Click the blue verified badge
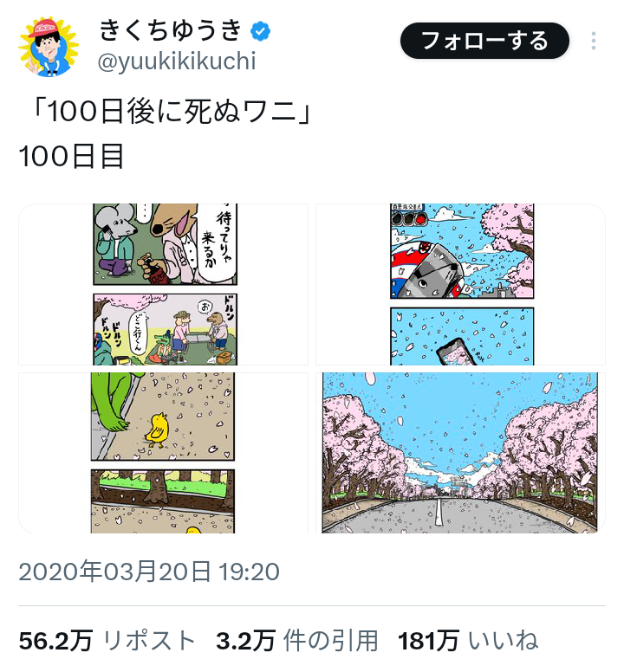The image size is (624, 672). tap(260, 32)
